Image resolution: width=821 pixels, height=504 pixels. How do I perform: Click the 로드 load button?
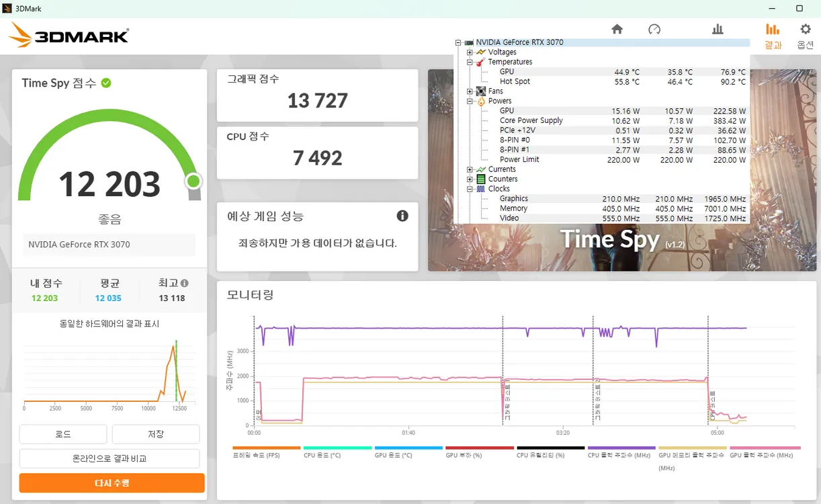point(63,434)
